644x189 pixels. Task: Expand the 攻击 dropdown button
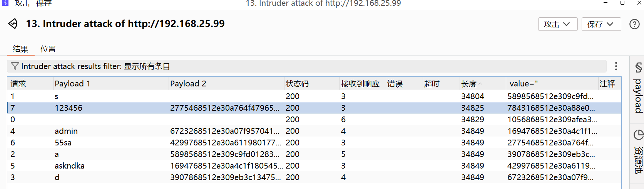coord(557,24)
